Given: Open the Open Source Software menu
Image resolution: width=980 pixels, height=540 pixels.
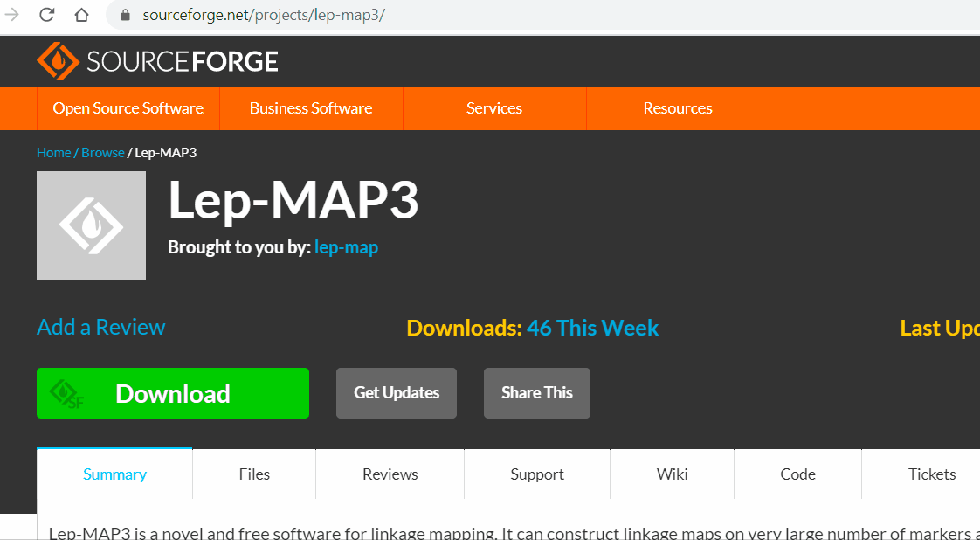Looking at the screenshot, I should click(x=128, y=108).
